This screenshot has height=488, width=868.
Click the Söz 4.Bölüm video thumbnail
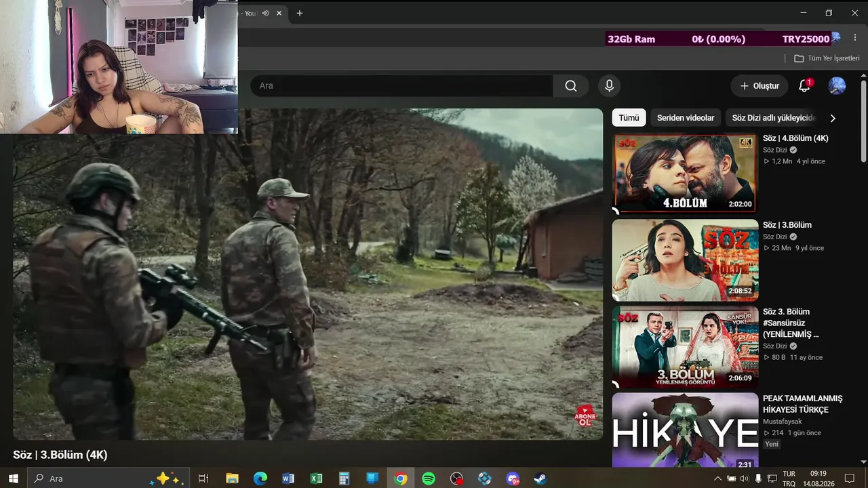[x=684, y=173]
